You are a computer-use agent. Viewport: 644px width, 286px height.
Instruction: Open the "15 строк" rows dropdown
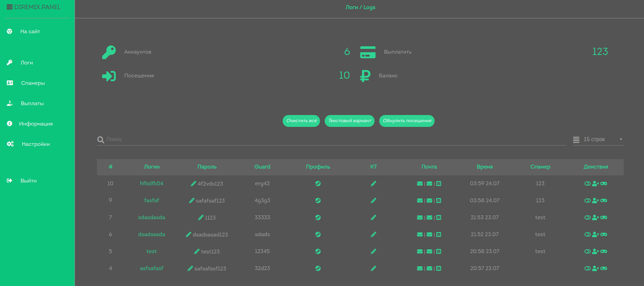594,139
